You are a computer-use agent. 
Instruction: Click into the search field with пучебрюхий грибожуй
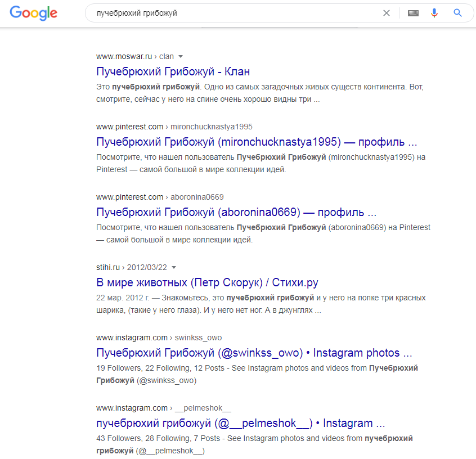[233, 13]
